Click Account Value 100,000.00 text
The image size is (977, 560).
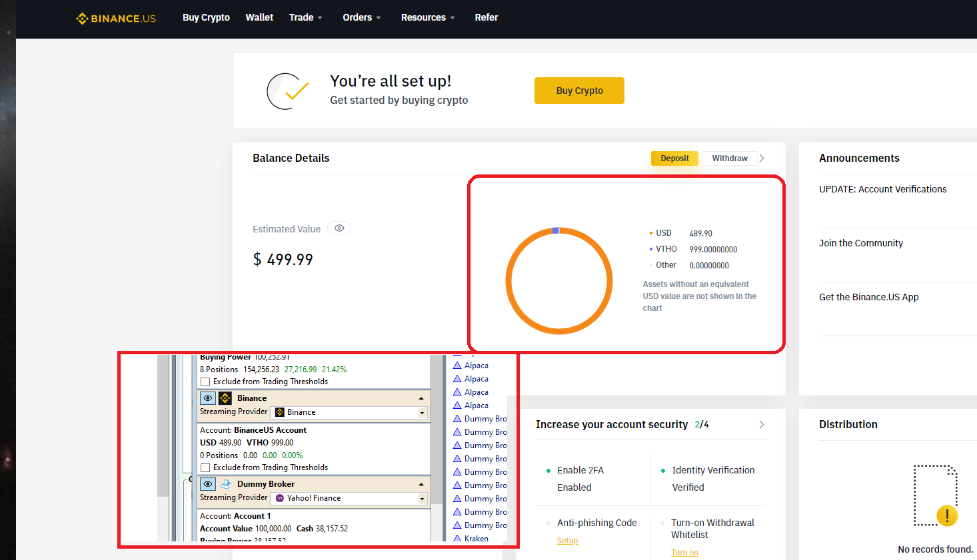tap(246, 529)
